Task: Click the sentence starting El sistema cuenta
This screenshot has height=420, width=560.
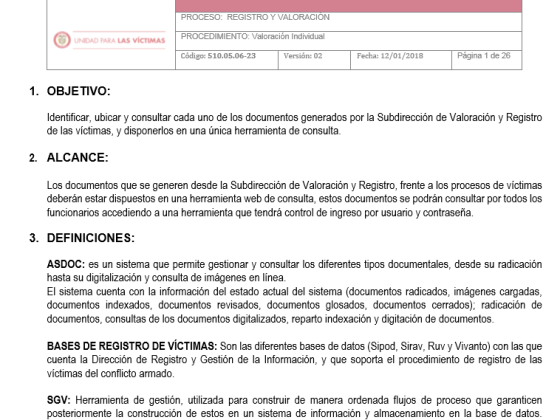Action: pos(294,305)
